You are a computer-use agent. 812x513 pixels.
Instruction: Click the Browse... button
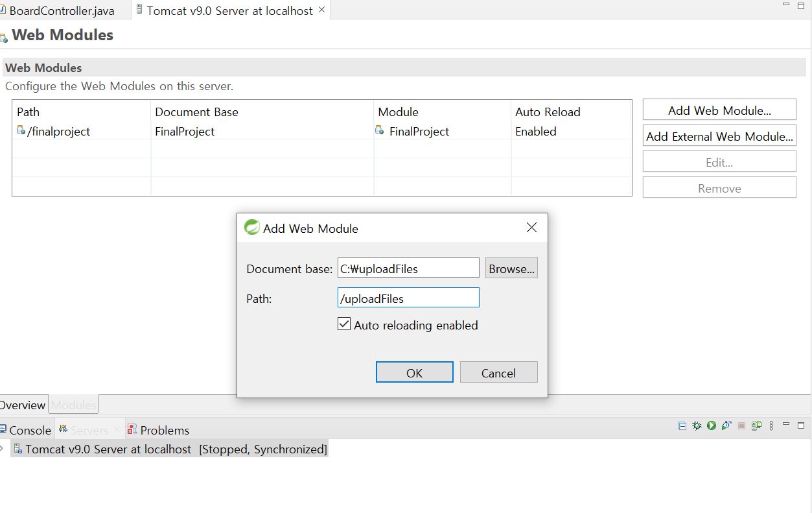[x=512, y=268]
